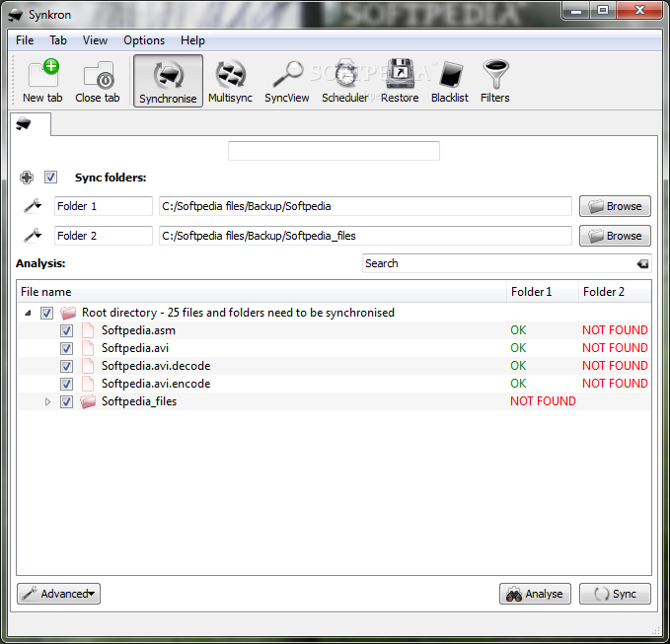Browse for the Folder 2 path
670x644 pixels.
pyautogui.click(x=615, y=236)
